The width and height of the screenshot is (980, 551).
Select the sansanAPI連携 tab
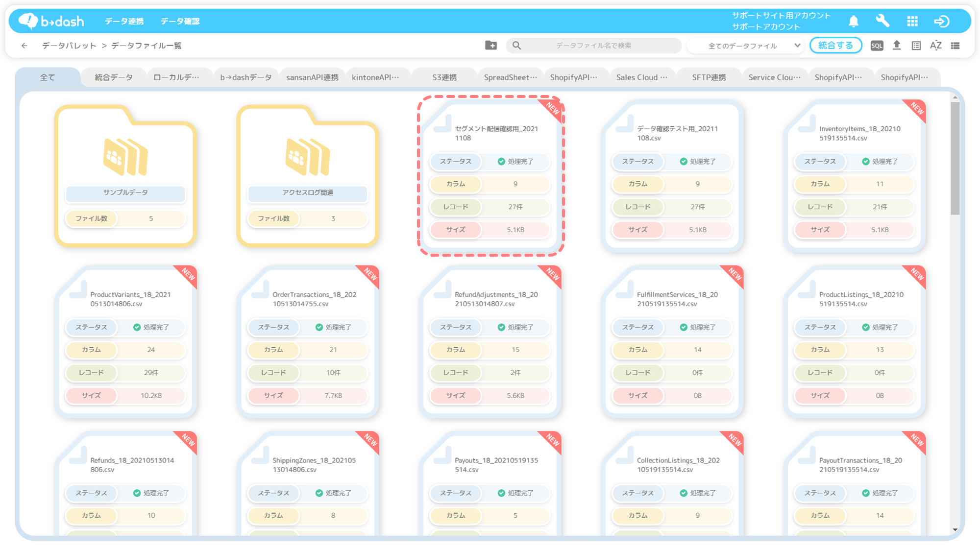click(312, 77)
